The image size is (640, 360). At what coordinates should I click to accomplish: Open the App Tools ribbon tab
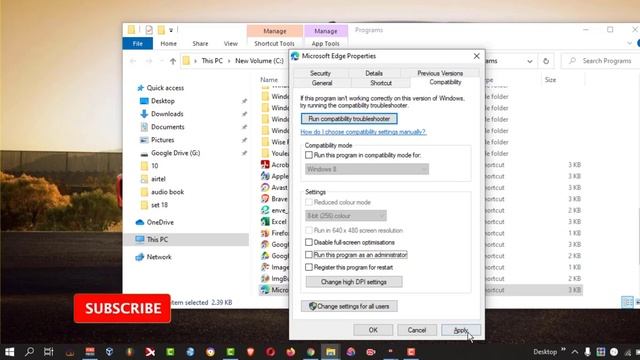325,43
